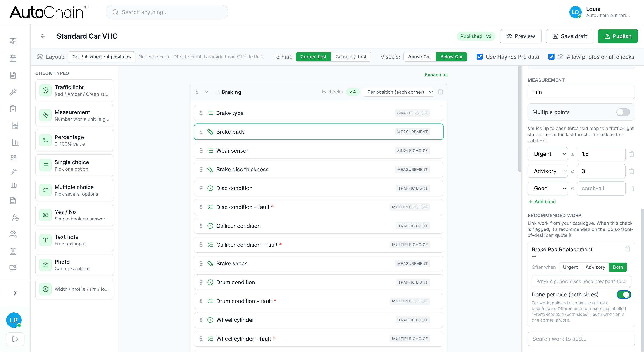Click the back arrow beside Standard Car VHC
The image size is (644, 352).
[x=43, y=36]
